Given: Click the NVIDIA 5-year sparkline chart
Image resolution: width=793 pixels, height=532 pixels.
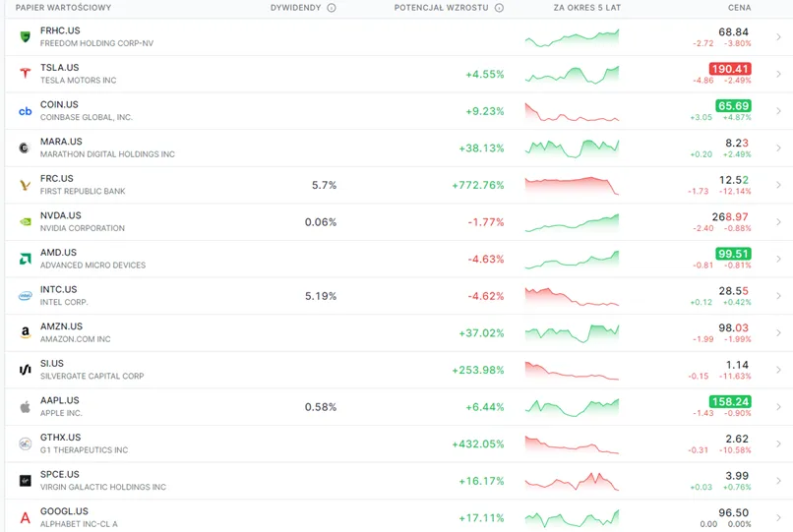Looking at the screenshot, I should tap(572, 222).
